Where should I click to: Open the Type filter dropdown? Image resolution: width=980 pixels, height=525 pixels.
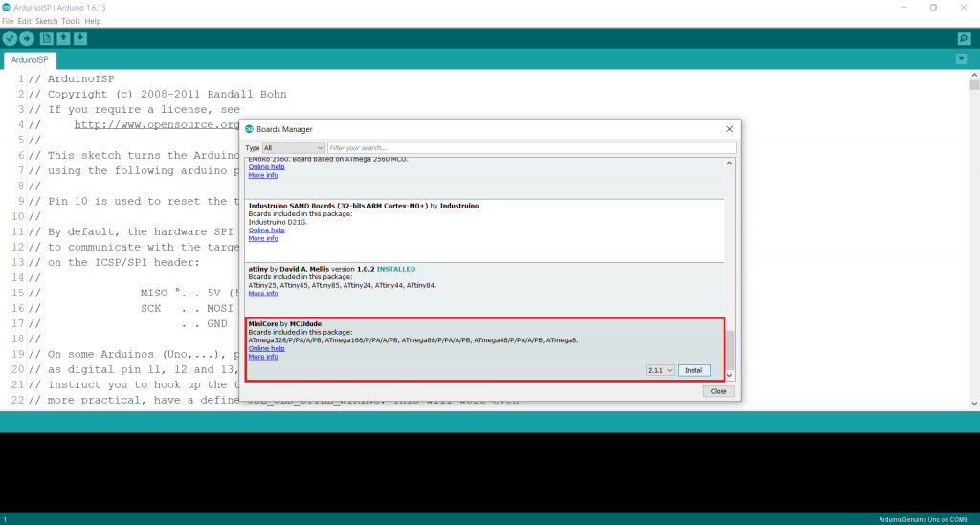click(293, 148)
